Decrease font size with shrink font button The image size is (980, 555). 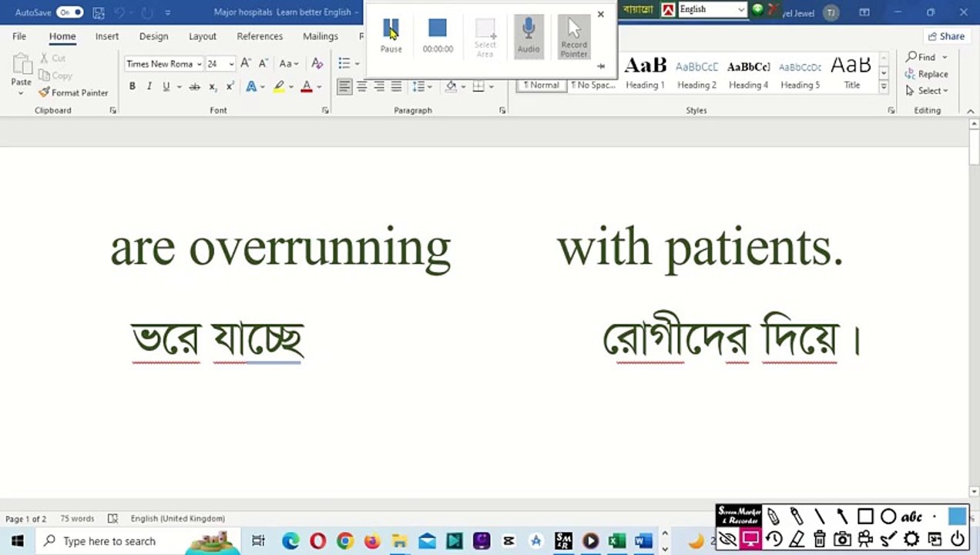coord(263,63)
